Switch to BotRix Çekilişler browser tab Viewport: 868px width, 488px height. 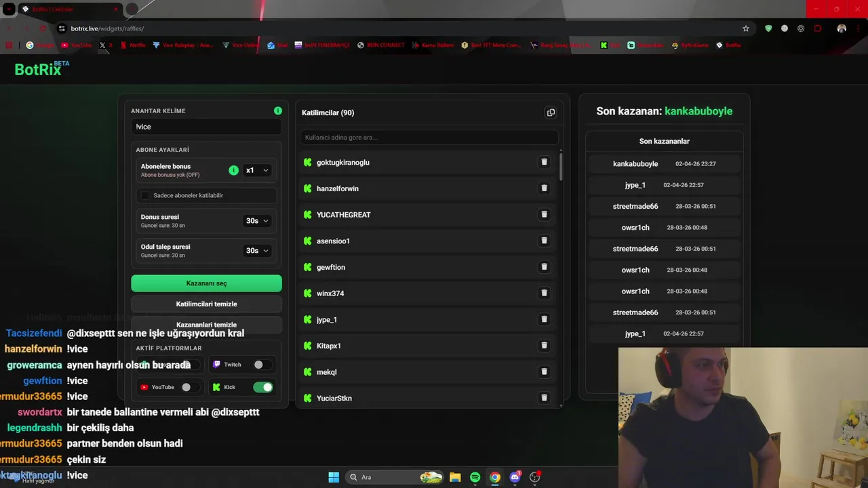pyautogui.click(x=70, y=9)
